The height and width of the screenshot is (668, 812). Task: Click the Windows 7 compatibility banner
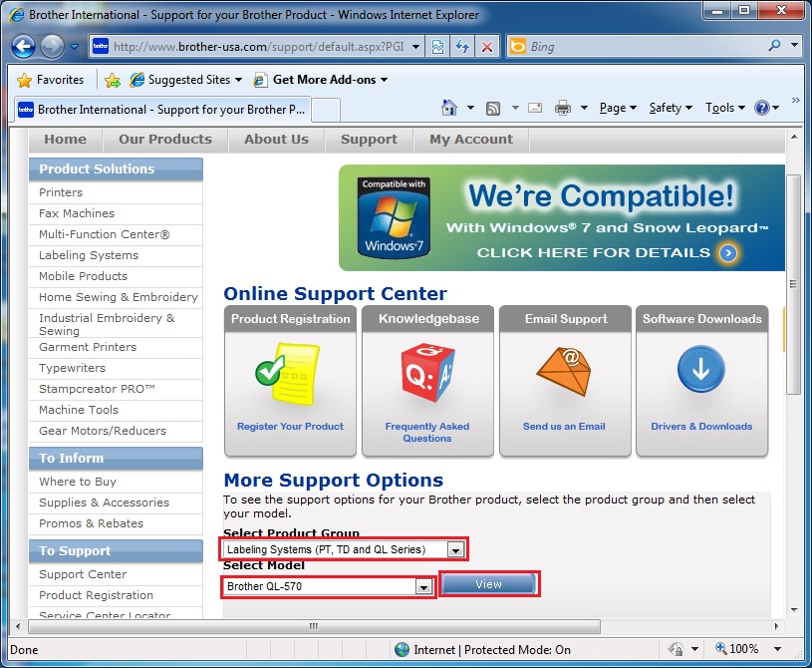561,217
